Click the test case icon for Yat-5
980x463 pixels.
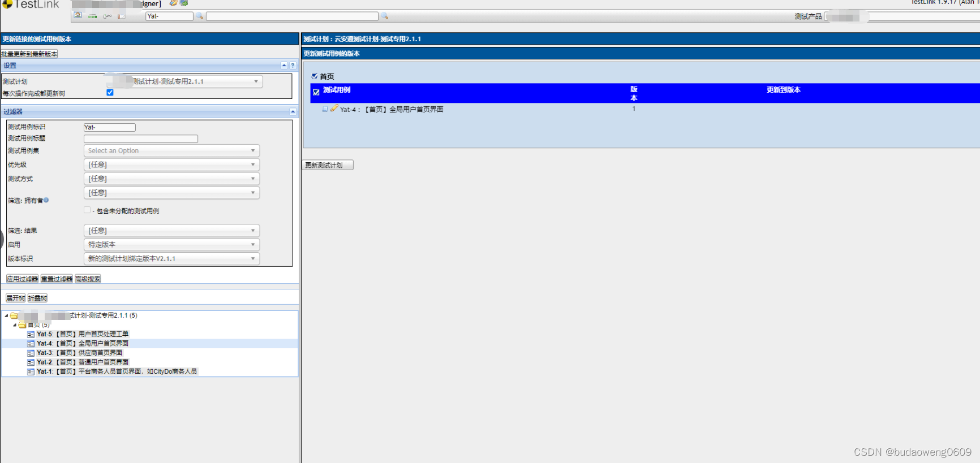31,334
